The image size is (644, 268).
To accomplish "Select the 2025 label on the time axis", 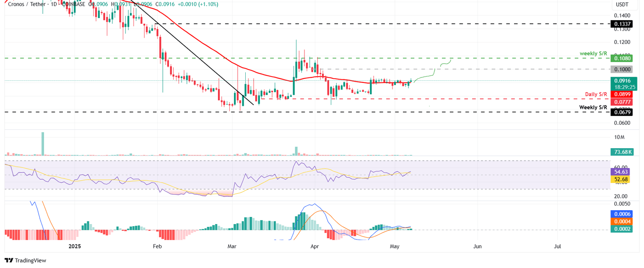I will (75, 247).
